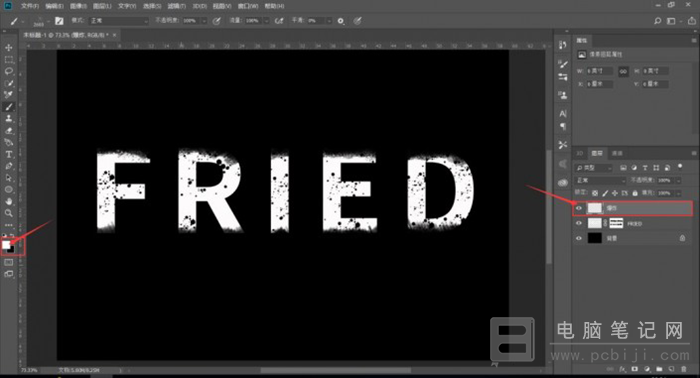Open the search icon in options bar
The height and width of the screenshot is (378, 700).
click(x=658, y=21)
